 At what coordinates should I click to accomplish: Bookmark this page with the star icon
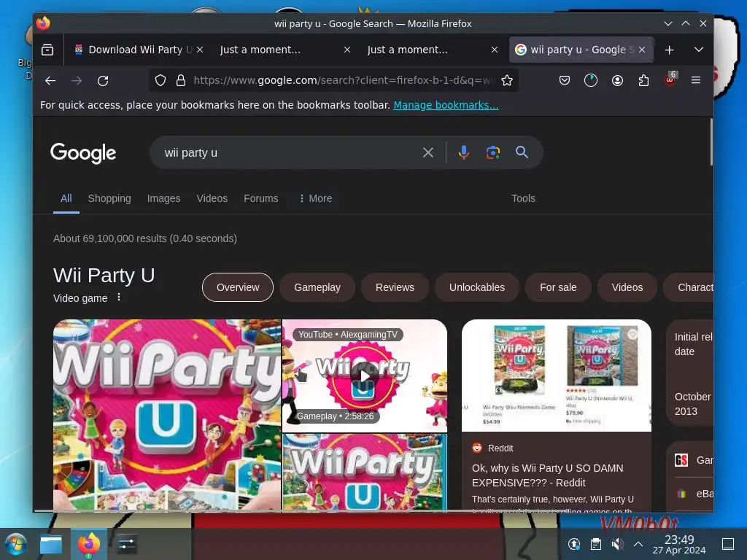pos(507,80)
